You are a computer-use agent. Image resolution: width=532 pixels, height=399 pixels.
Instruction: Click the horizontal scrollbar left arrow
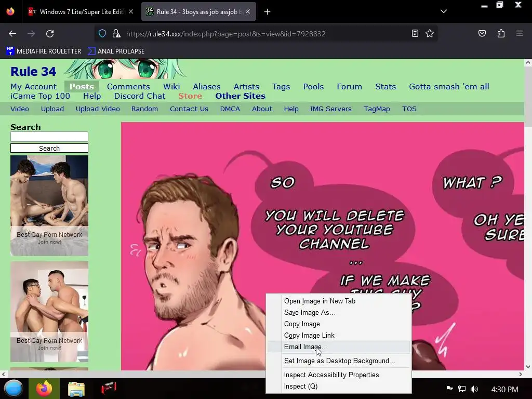pos(4,374)
